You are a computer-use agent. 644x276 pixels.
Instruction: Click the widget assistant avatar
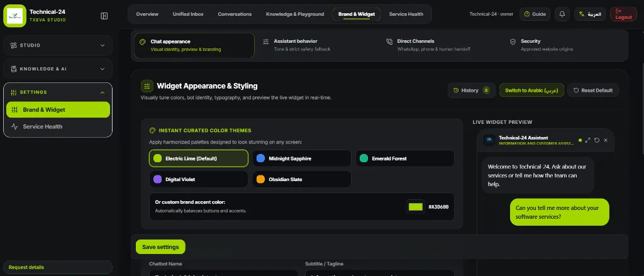point(489,140)
